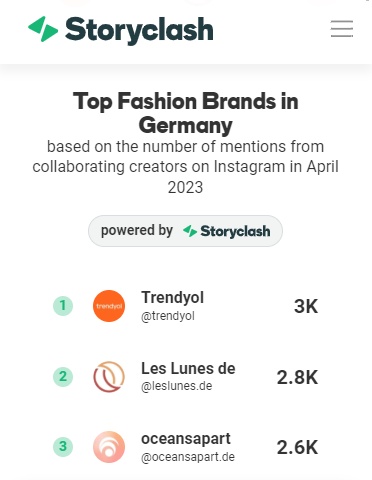Click the green Storyclash logo icon
The image size is (372, 480).
click(x=43, y=29)
